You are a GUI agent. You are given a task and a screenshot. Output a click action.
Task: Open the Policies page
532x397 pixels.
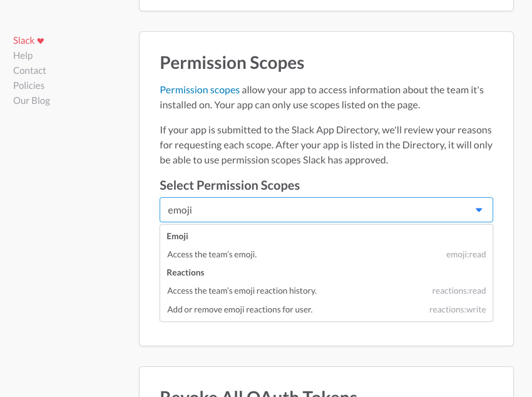click(x=29, y=85)
